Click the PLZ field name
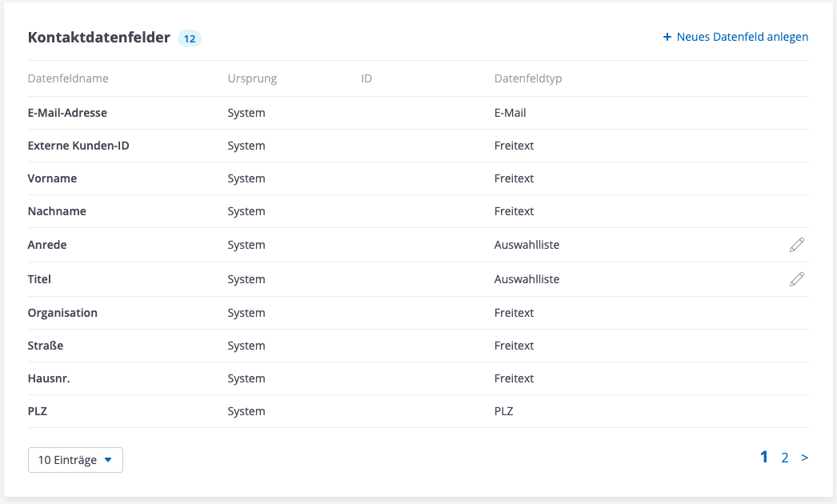 tap(39, 411)
